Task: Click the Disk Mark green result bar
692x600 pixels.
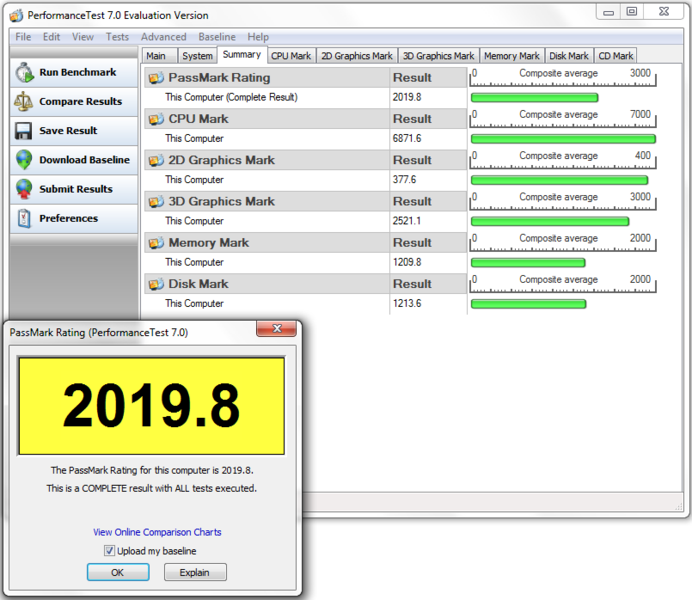Action: (x=528, y=304)
